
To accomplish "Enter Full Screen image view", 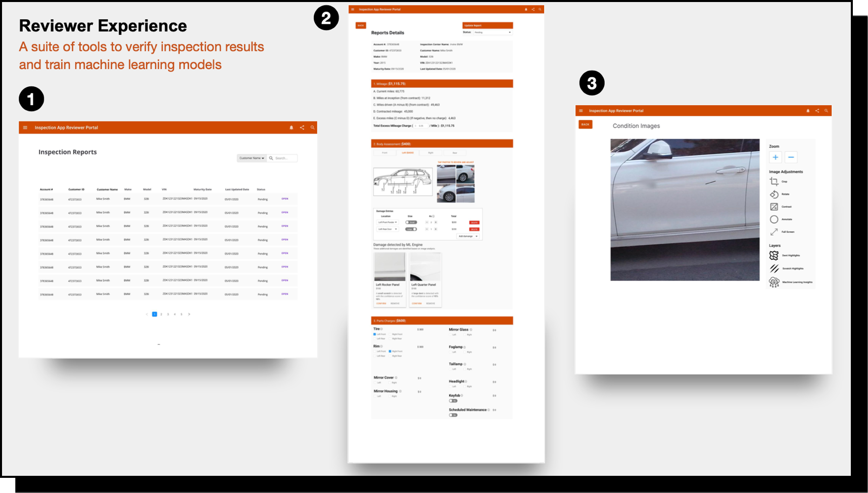I will pyautogui.click(x=774, y=232).
